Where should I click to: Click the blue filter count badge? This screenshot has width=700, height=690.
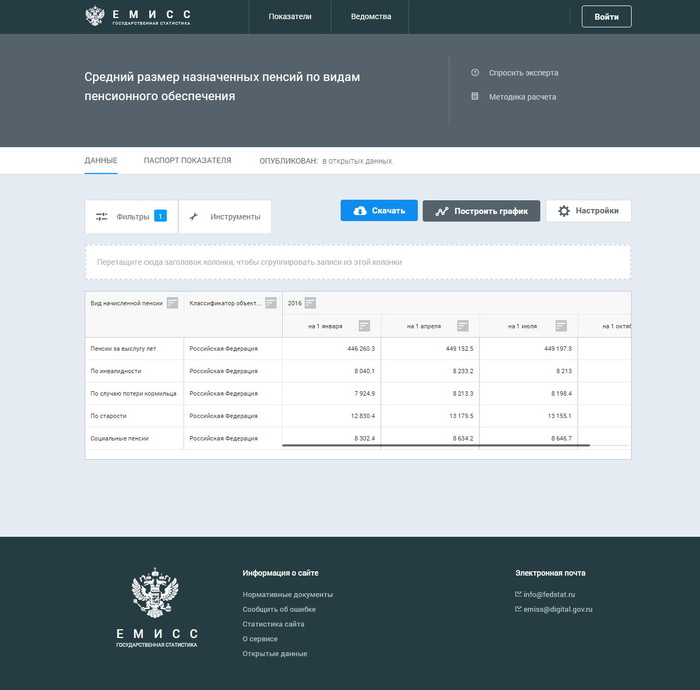point(160,216)
